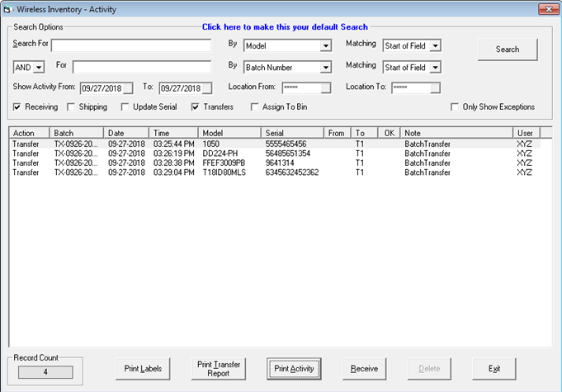Click the make this your default Search link
Screen dimensions: 562x392
point(285,27)
